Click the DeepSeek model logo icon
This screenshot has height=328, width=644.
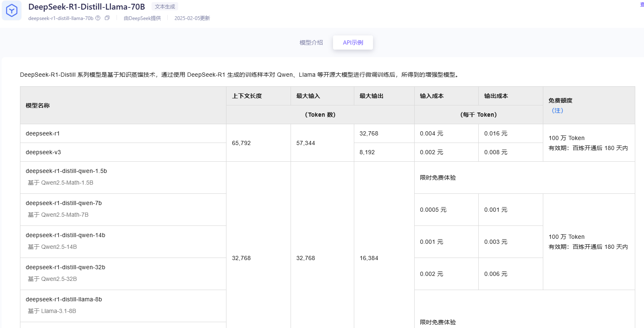pos(12,10)
